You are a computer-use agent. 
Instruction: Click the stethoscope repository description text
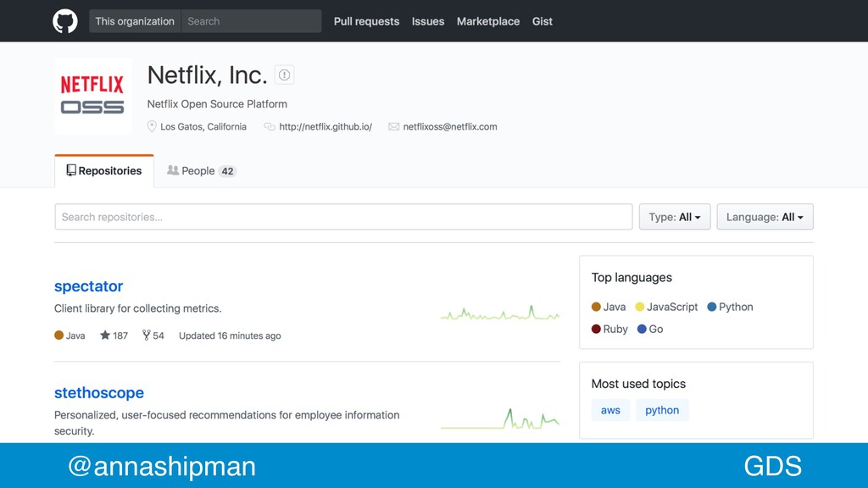[x=227, y=423]
